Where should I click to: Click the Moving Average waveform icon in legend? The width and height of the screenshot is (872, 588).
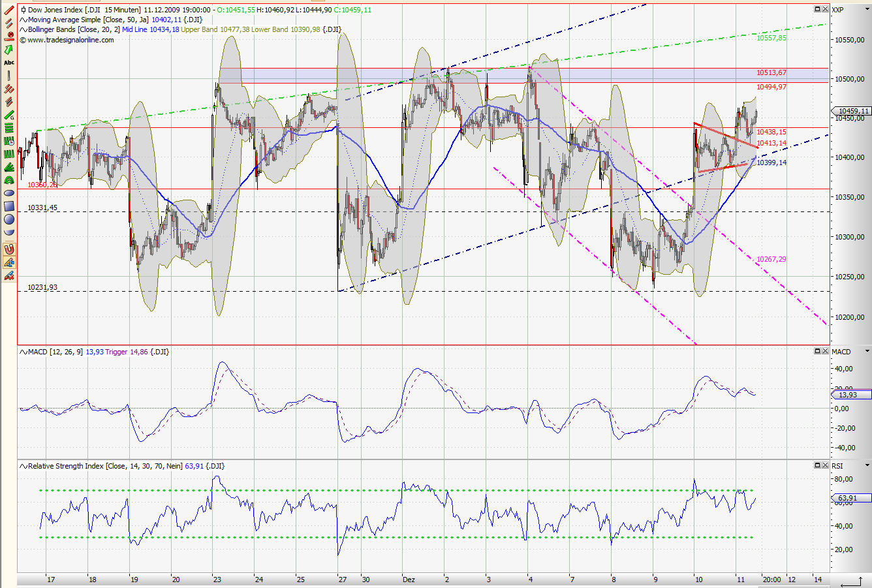[x=23, y=20]
